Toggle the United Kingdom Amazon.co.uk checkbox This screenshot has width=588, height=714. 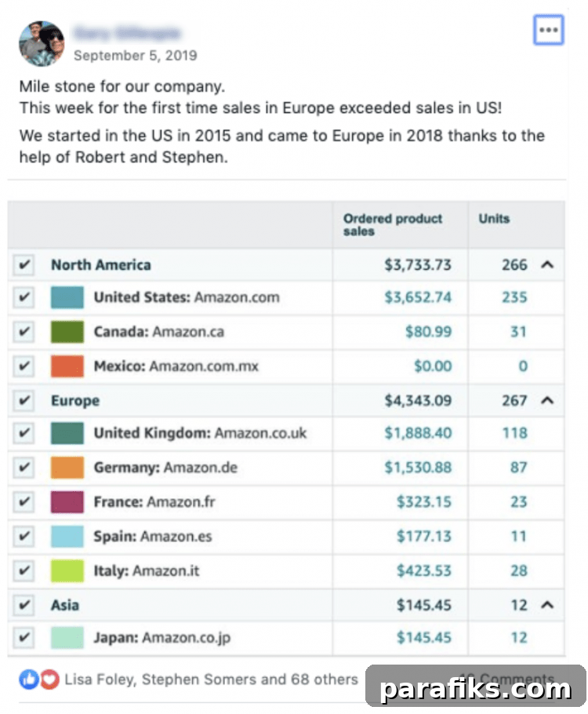point(24,433)
